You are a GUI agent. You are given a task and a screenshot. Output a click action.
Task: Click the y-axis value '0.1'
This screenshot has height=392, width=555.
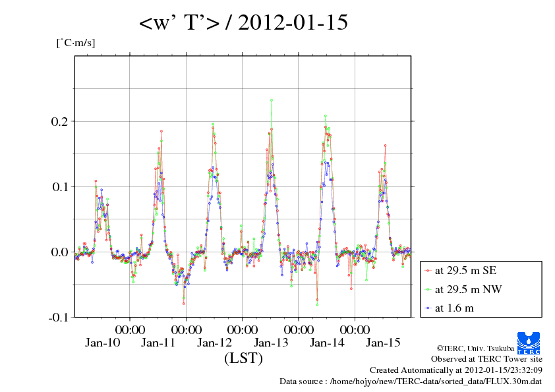click(59, 186)
